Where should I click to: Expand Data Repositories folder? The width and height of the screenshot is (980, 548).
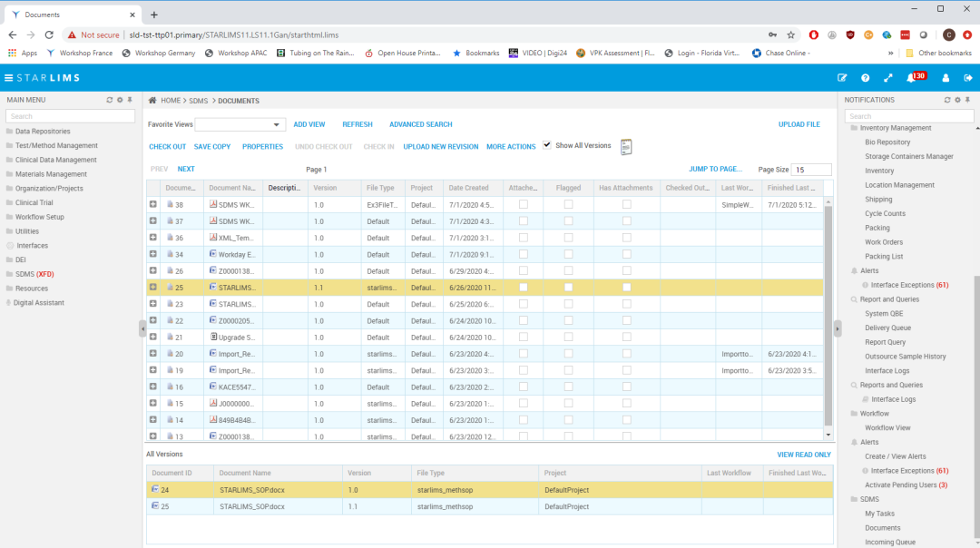(x=38, y=132)
